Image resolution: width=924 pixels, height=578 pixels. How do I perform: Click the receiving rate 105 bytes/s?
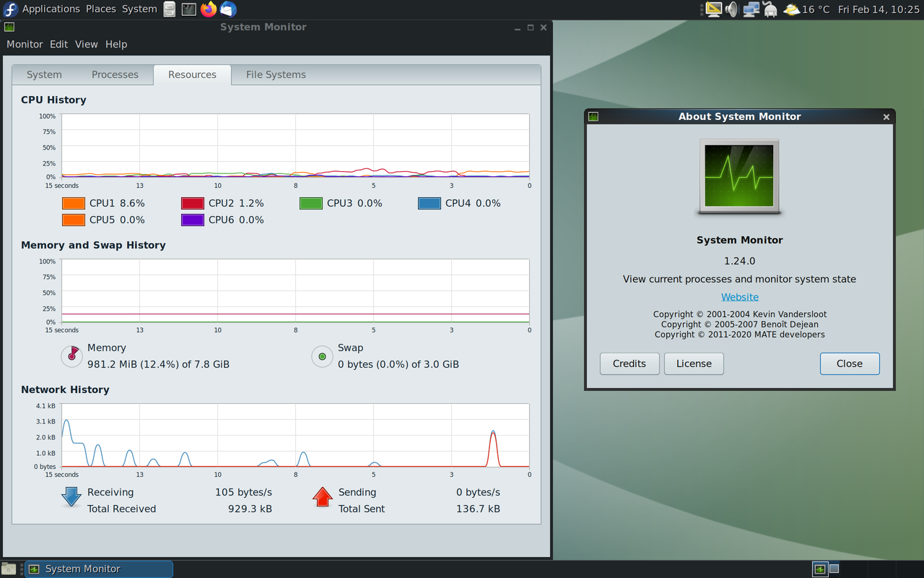[x=243, y=492]
